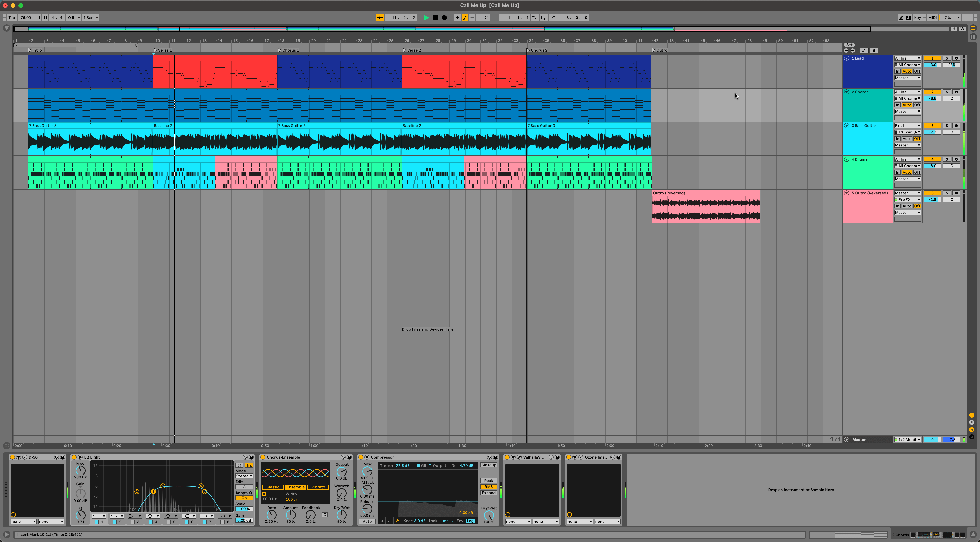Screen dimensions: 980x542
Task: Click the volume slider showing -3.0 on Lead
Action: click(933, 64)
